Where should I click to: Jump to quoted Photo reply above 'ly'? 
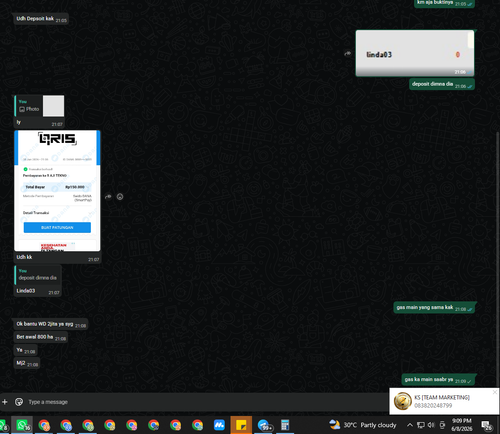(x=40, y=106)
